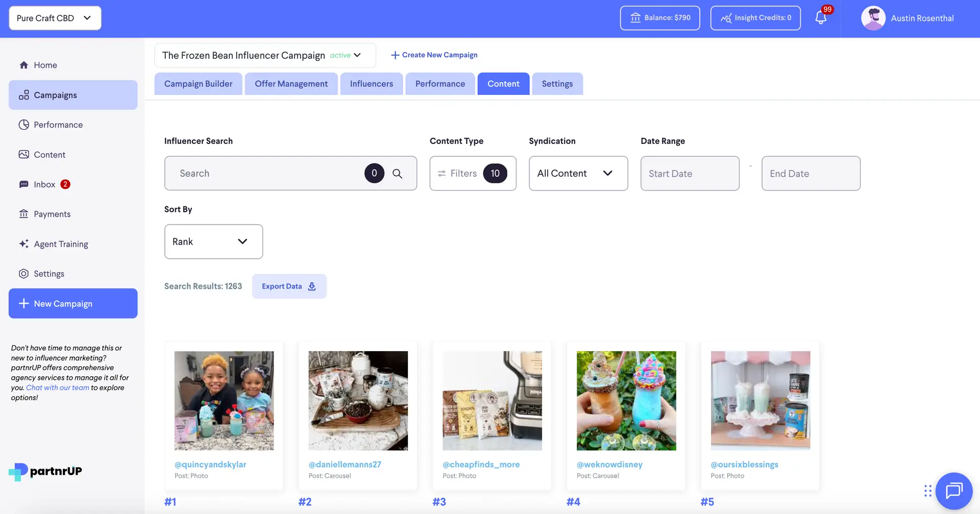Viewport: 980px width, 514px height.
Task: Click Create New Campaign
Action: coord(433,55)
